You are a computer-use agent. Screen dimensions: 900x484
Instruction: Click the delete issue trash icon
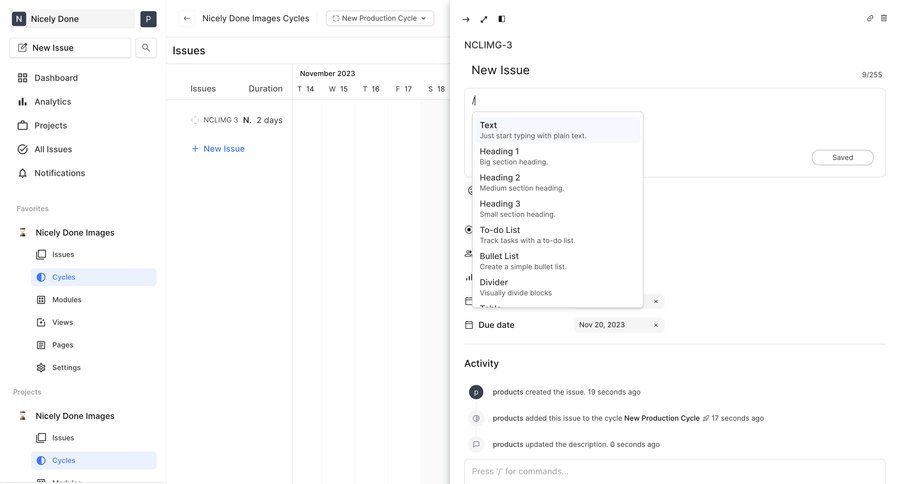pyautogui.click(x=883, y=18)
